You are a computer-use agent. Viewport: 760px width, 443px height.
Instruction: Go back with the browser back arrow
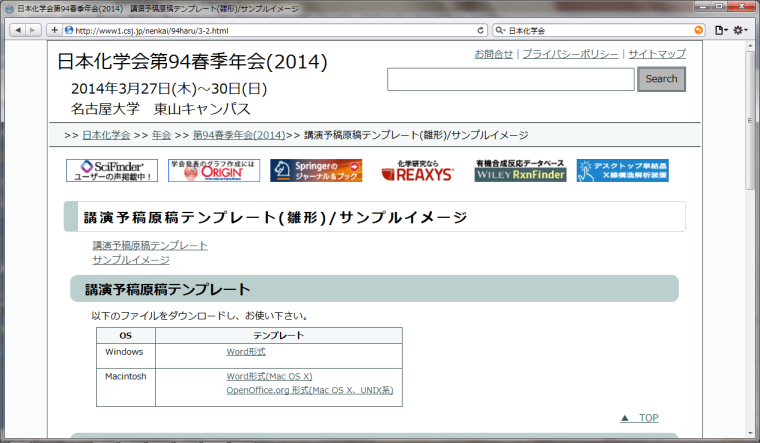pos(18,30)
